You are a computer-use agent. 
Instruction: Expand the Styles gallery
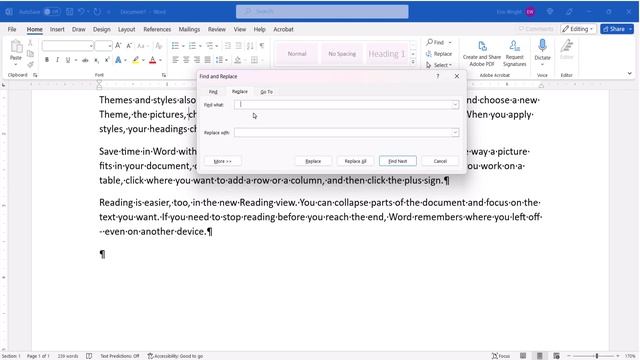point(413,62)
